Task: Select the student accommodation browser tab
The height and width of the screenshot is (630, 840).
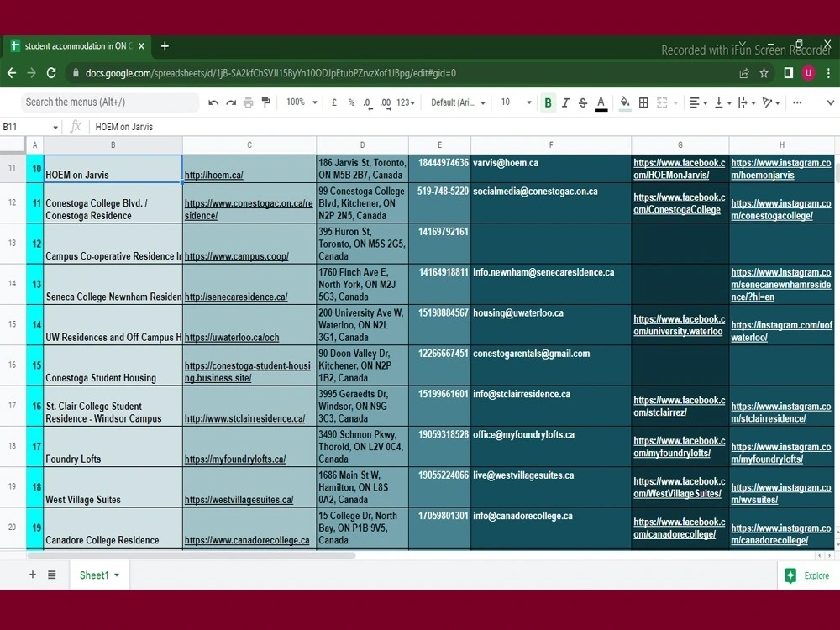Action: tap(77, 46)
